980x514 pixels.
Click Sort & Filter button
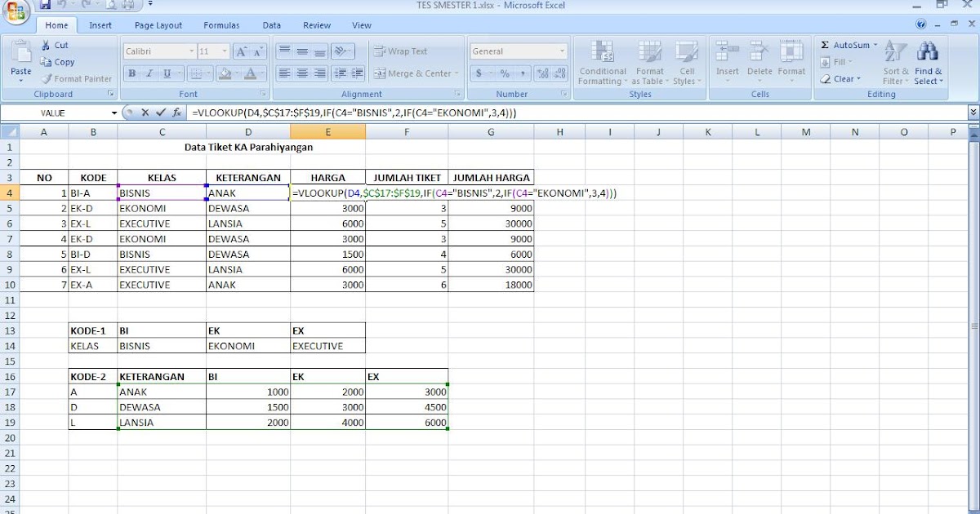(895, 63)
